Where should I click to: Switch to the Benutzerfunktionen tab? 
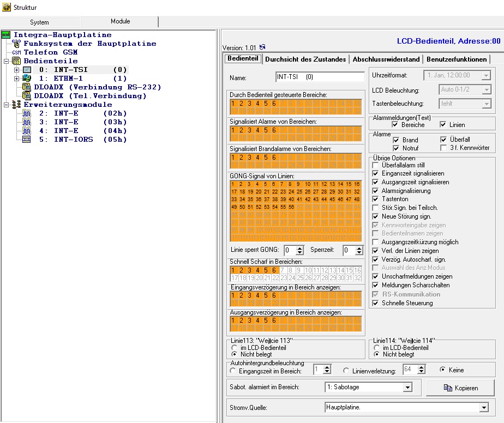[457, 59]
